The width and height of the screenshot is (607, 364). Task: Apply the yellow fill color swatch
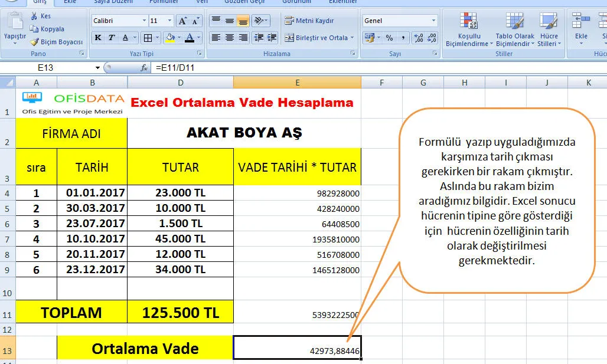(x=170, y=38)
